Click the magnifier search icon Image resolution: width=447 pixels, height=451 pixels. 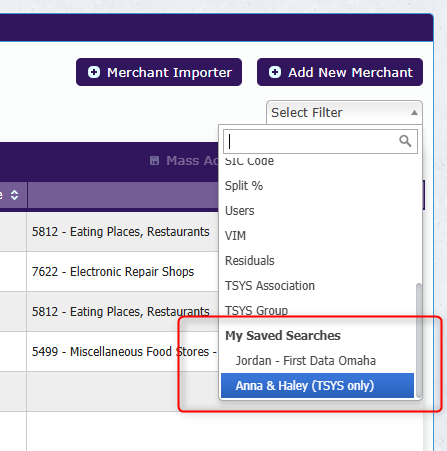[405, 141]
